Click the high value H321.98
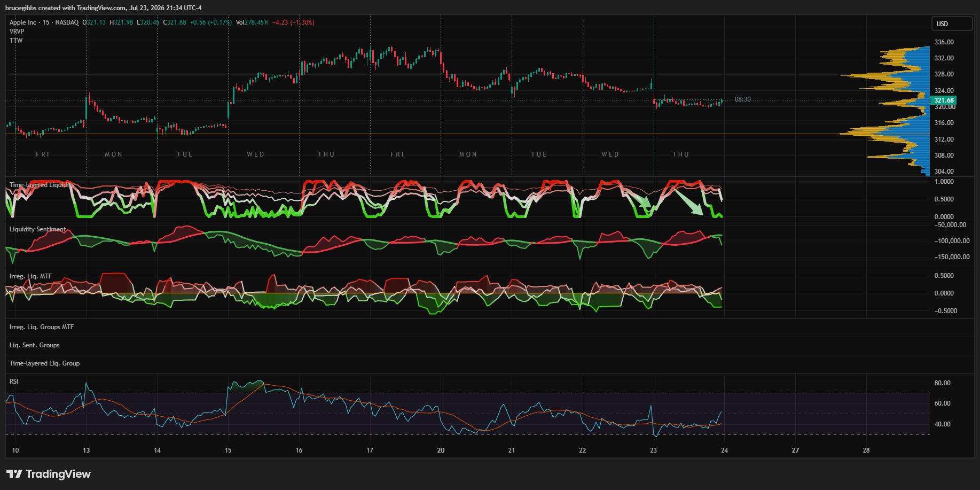Viewport: 980px width, 490px height. point(121,22)
